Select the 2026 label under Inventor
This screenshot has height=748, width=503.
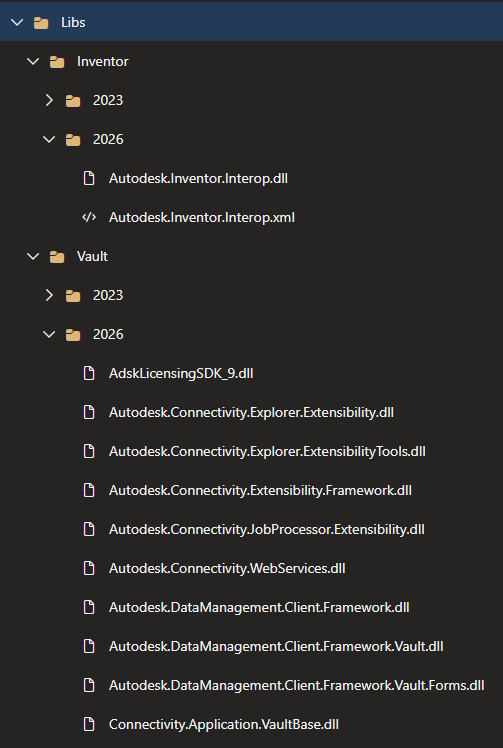coord(108,139)
